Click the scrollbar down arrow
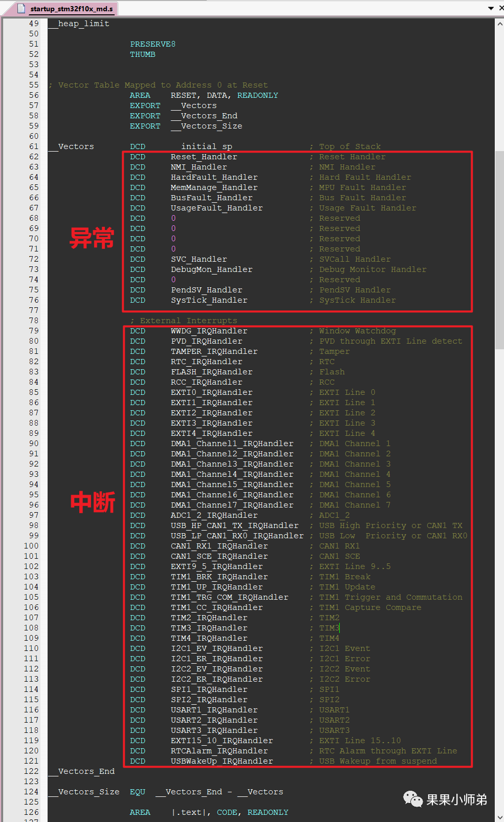504x822 pixels. click(499, 817)
